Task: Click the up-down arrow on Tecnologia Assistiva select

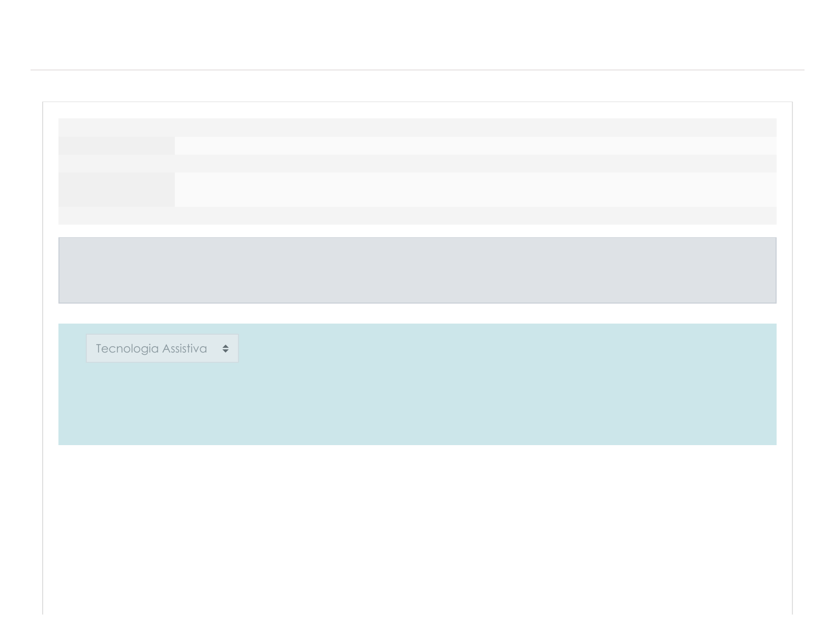Action: (225, 349)
